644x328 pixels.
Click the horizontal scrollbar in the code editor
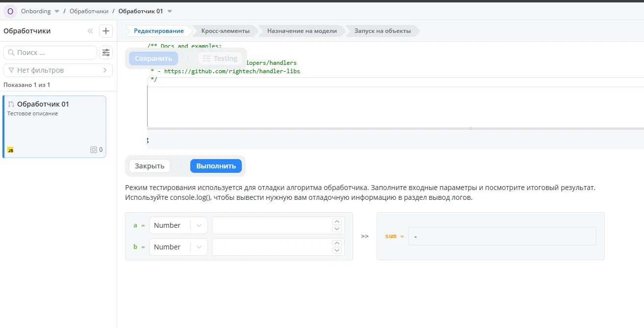coord(469,128)
